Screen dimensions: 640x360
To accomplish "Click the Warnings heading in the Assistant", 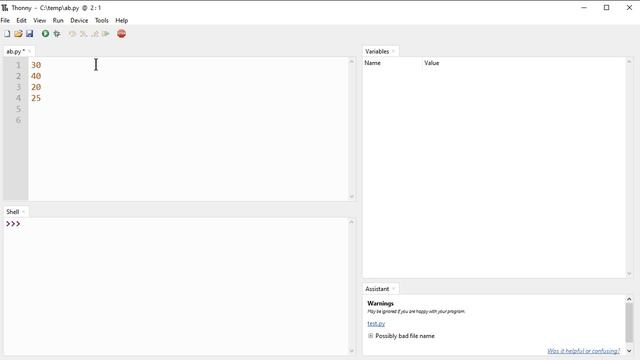I will 380,303.
